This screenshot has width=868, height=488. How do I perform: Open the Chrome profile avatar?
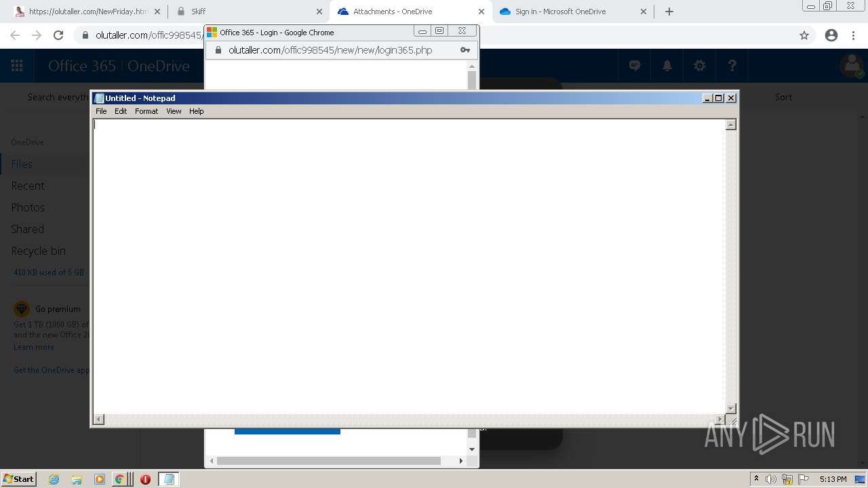point(831,35)
